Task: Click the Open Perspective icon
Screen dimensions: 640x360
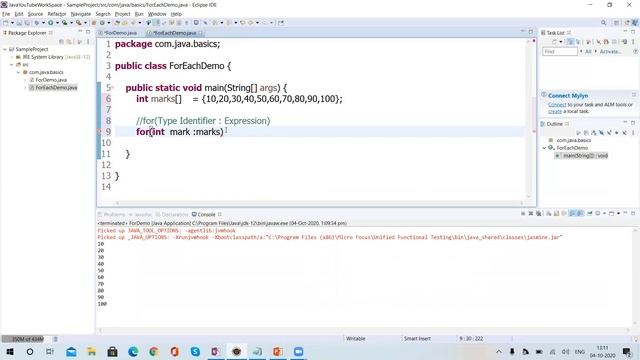Action: coord(616,23)
